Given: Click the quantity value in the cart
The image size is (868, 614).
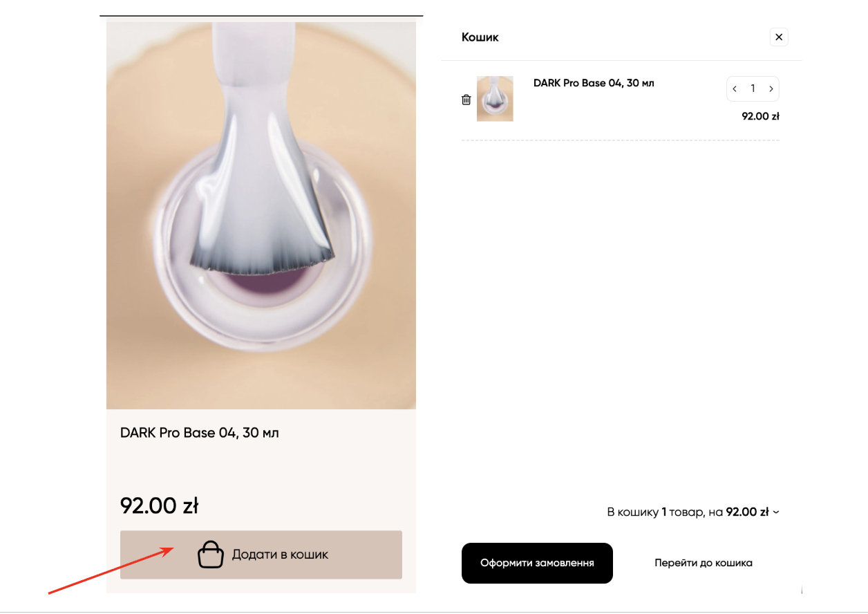Looking at the screenshot, I should click(x=753, y=89).
